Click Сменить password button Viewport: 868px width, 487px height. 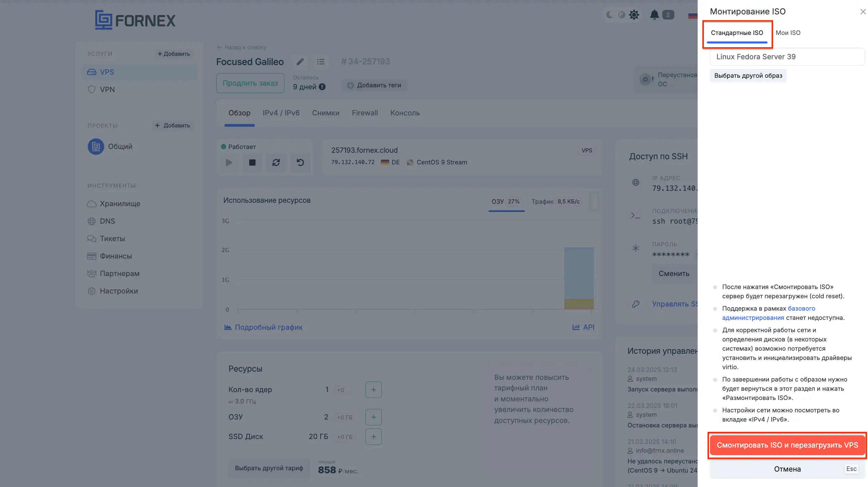coord(674,274)
